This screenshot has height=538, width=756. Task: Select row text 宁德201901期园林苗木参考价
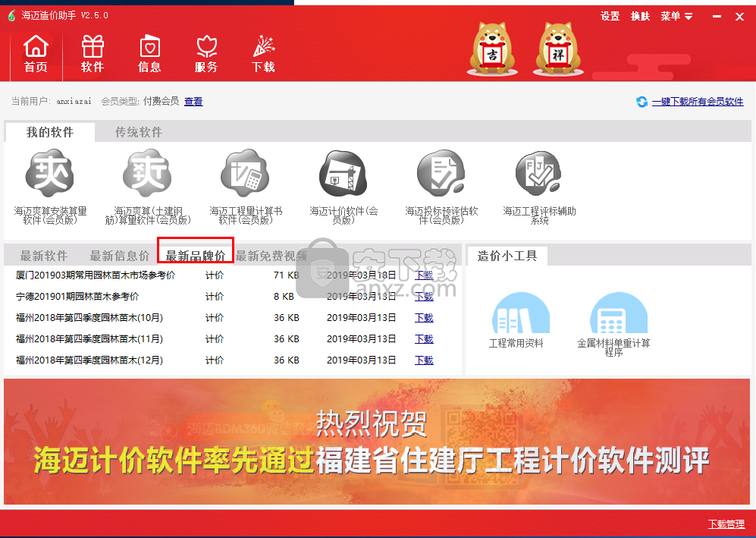[x=77, y=296]
